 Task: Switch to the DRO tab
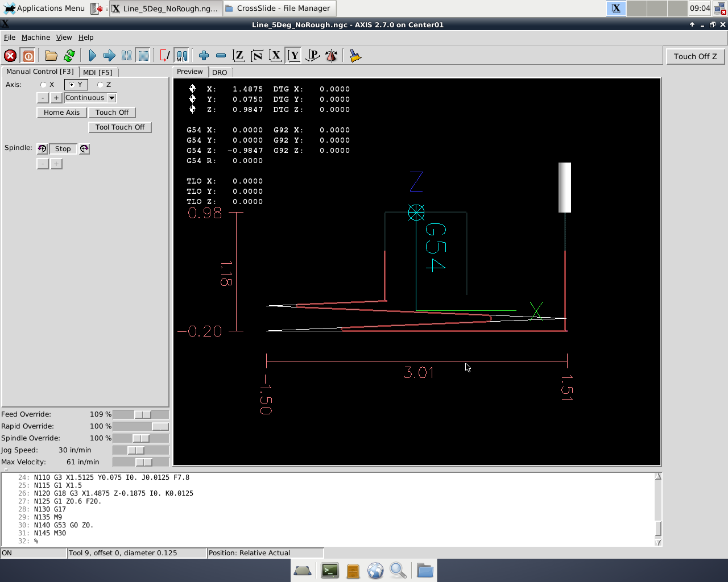tap(220, 72)
